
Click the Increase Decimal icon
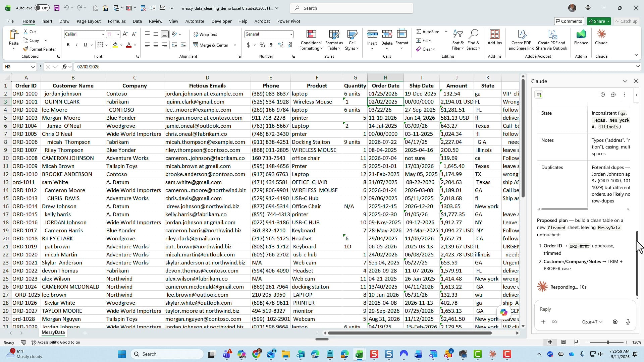pyautogui.click(x=281, y=45)
